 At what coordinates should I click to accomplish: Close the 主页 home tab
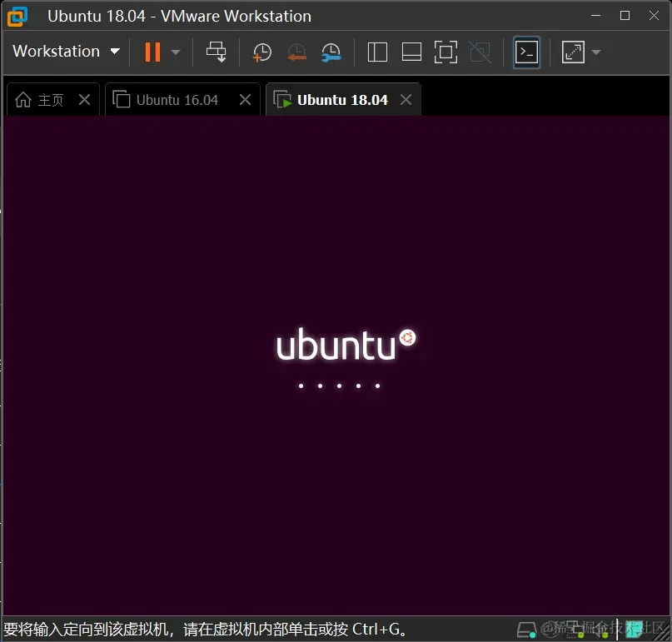point(85,100)
